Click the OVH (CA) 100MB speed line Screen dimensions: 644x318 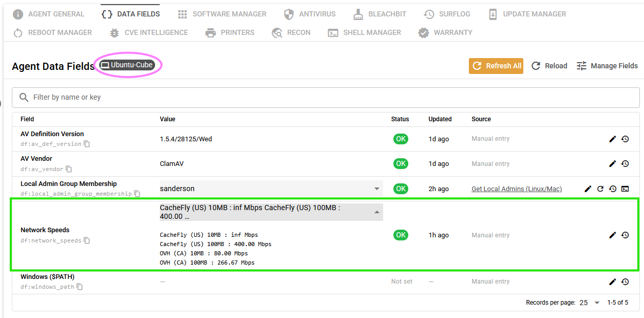point(207,263)
